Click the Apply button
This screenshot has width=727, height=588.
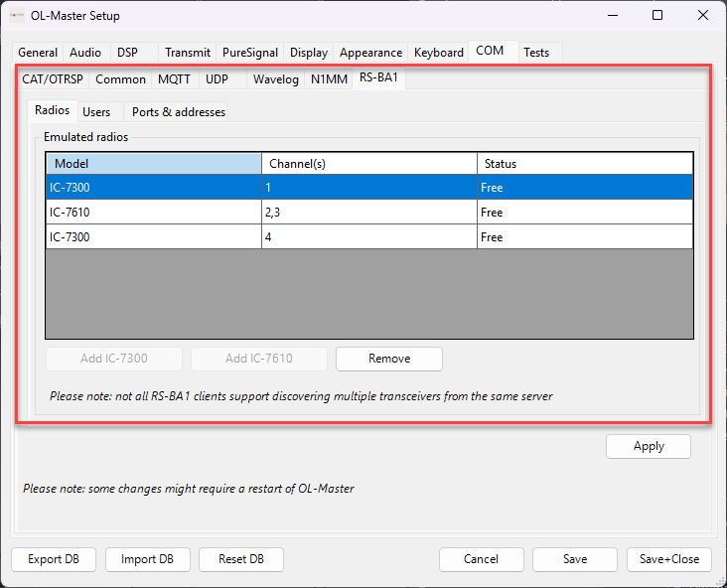click(x=649, y=446)
